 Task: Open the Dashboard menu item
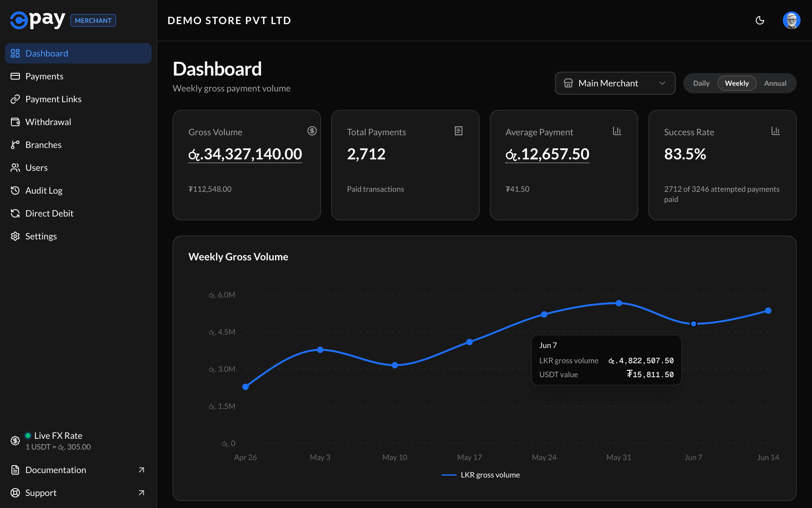click(78, 53)
